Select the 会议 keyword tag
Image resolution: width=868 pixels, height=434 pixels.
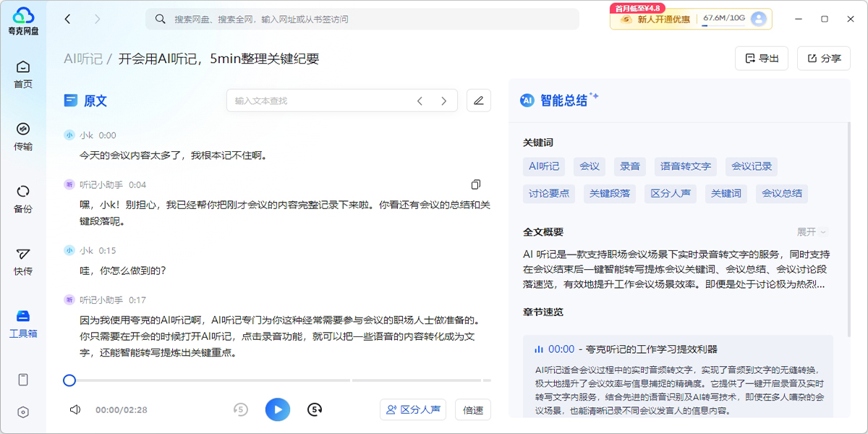[x=590, y=166]
